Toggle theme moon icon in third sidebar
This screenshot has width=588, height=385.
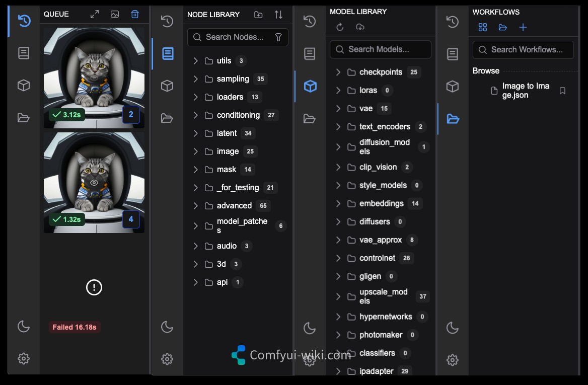click(x=310, y=329)
